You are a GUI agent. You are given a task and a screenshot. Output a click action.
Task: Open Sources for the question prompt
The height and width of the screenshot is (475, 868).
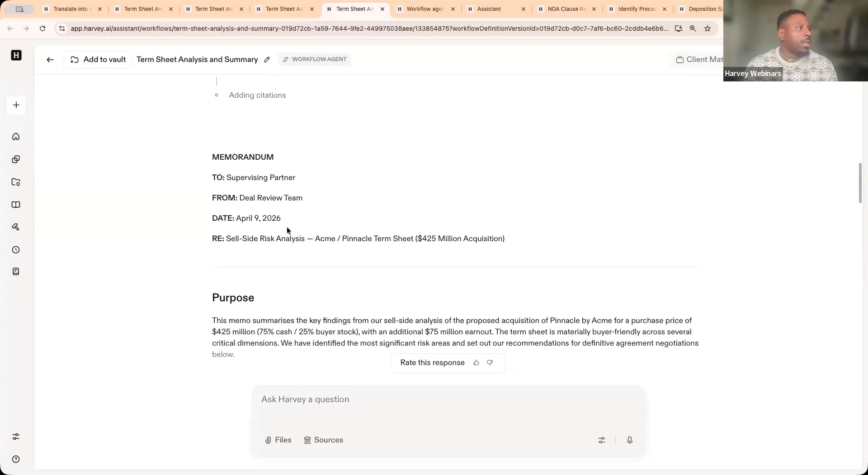[323, 440]
